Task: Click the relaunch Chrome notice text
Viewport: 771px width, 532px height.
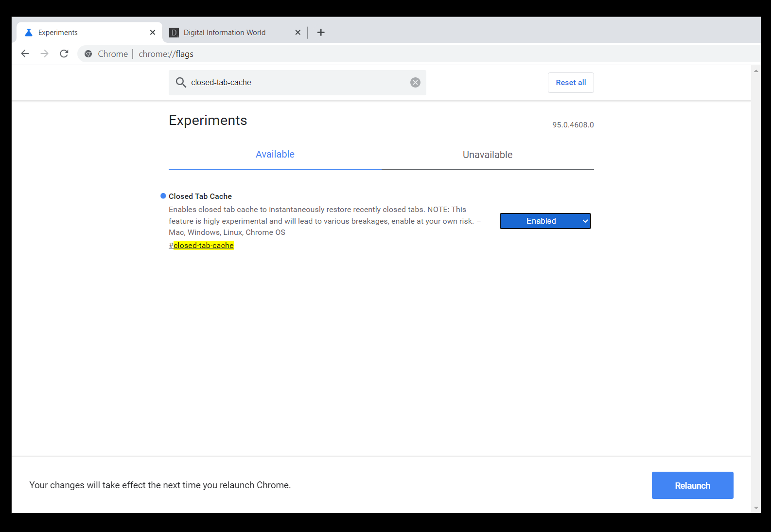Action: pyautogui.click(x=160, y=485)
